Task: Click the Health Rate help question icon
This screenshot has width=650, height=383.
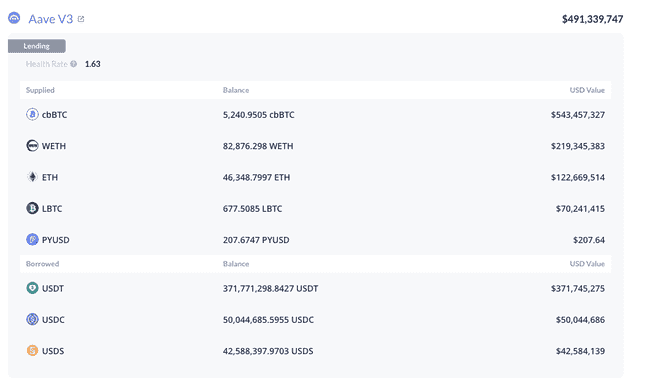Action: point(73,64)
